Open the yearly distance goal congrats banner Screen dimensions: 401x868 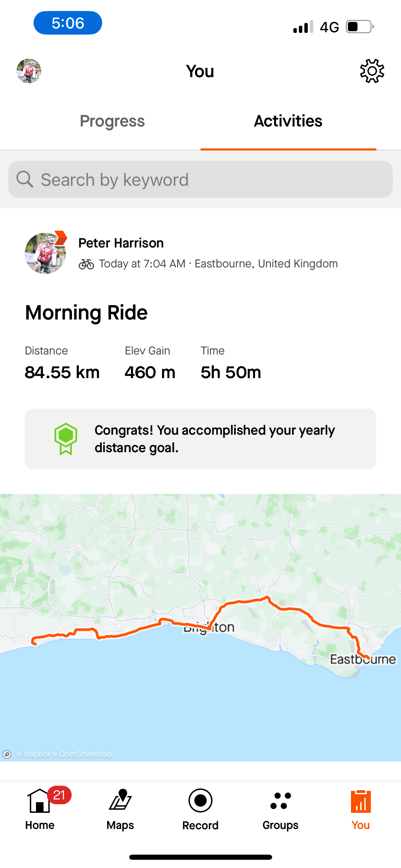point(214,439)
